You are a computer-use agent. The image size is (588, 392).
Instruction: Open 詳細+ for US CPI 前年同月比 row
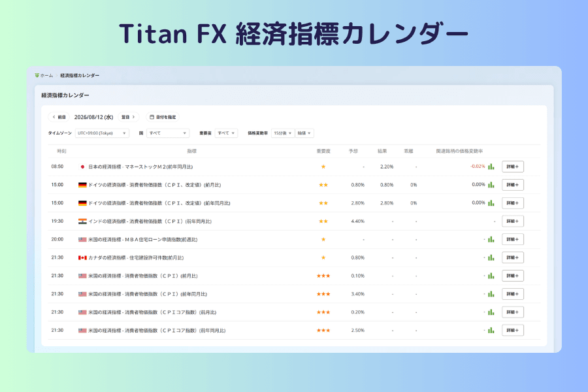click(x=513, y=294)
